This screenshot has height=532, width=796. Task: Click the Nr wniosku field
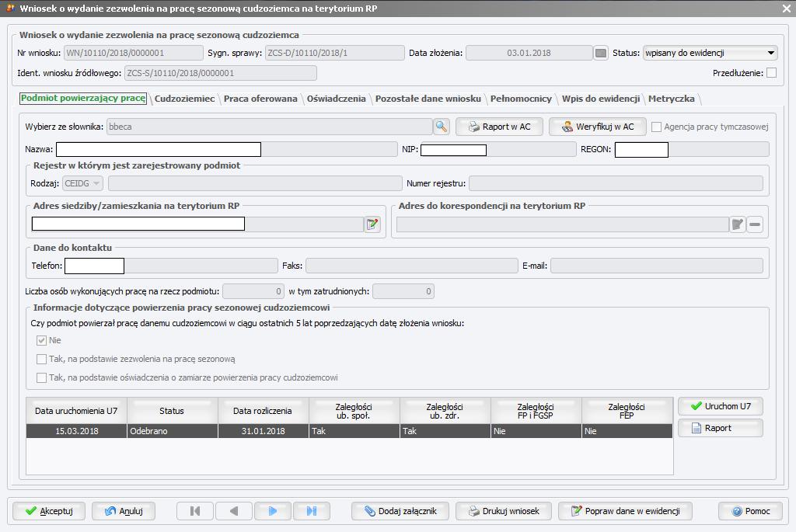click(134, 53)
